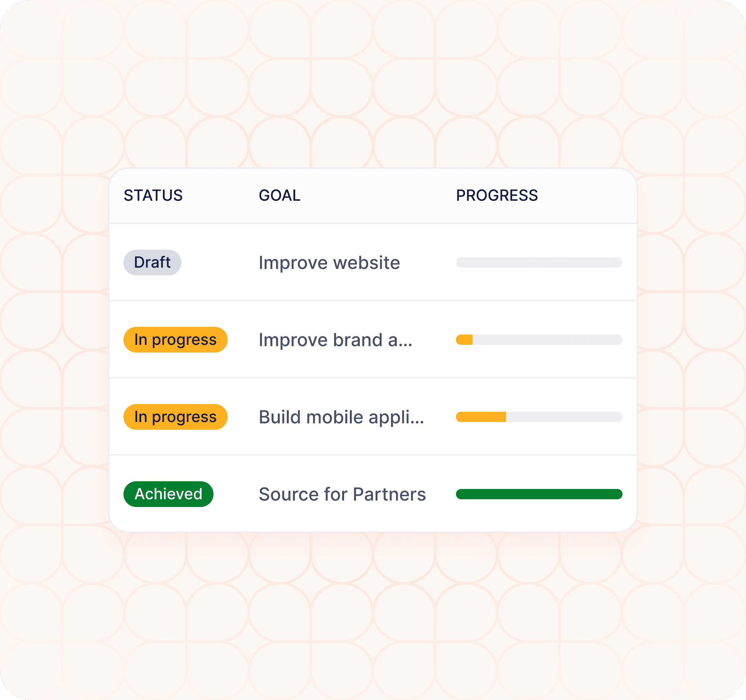
Task: Click the PROGRESS column header
Action: click(x=496, y=196)
